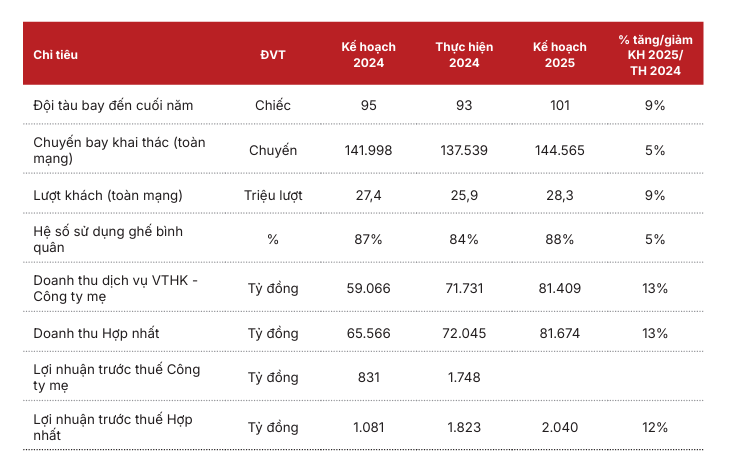
Task: Click the "Kế hoạch 2024" column header
Action: click(x=368, y=55)
